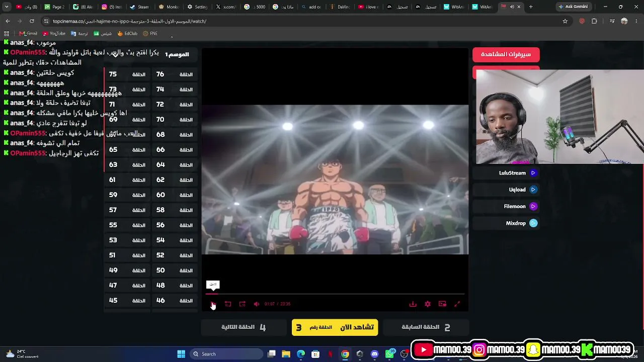Viewport: 644px width, 362px height.
Task: Open WhatsApp from the taskbar
Action: 391,354
